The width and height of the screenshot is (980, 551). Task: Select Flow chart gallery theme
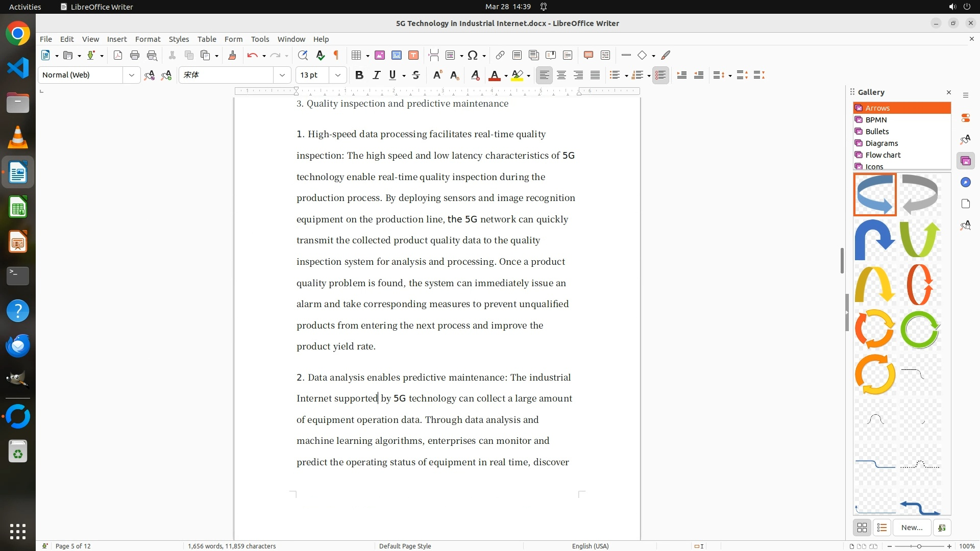[x=883, y=155]
